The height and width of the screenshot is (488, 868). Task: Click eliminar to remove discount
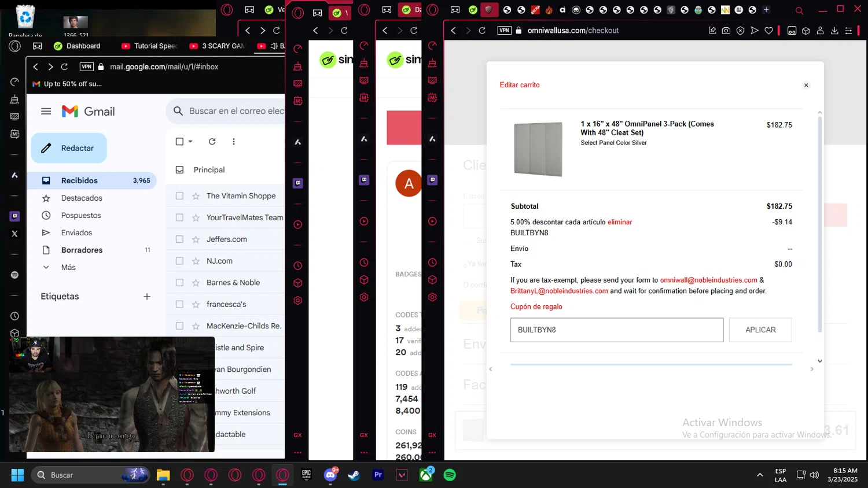pyautogui.click(x=620, y=222)
